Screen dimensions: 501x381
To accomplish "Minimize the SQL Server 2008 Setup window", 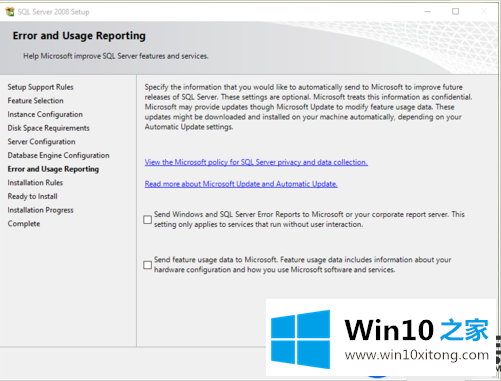I will 428,12.
